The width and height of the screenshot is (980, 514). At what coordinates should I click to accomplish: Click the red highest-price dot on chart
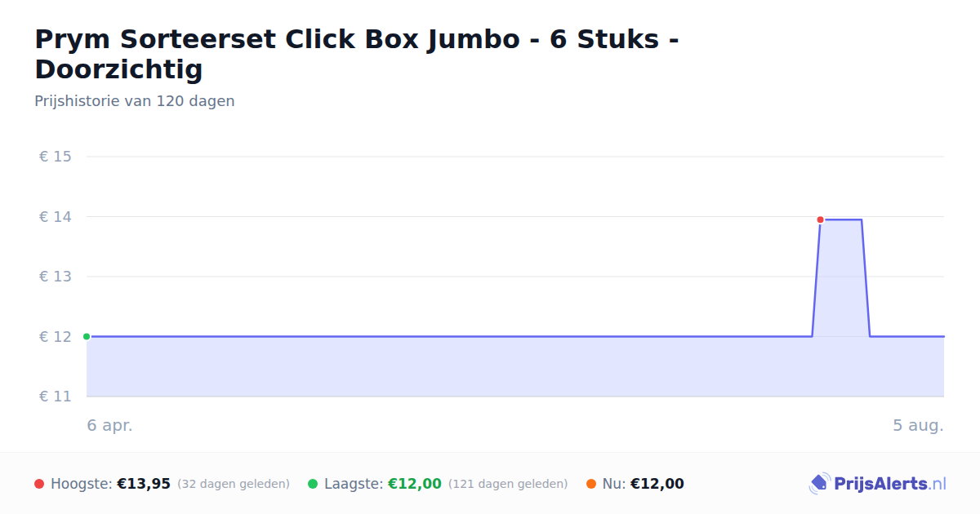(x=820, y=219)
